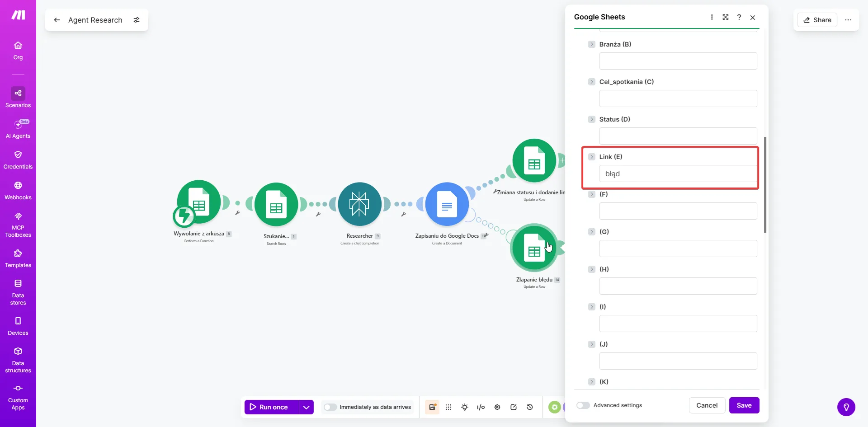Open more options next to Share
The image size is (868, 427).
(x=848, y=20)
